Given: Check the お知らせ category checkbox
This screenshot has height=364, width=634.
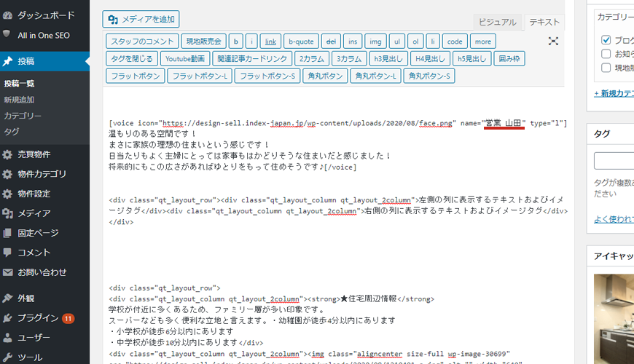Looking at the screenshot, I should click(606, 54).
